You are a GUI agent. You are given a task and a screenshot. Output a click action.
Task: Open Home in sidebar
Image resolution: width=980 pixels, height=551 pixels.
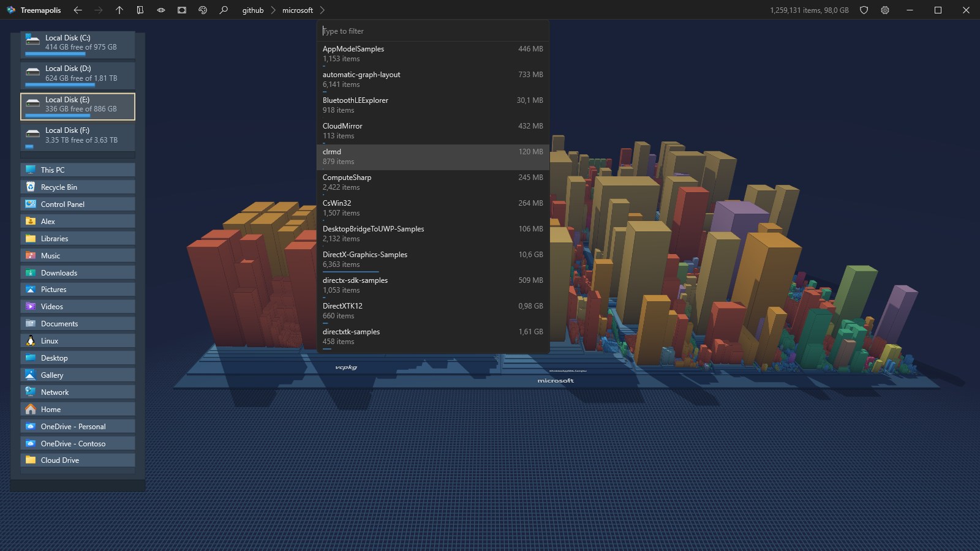point(78,409)
